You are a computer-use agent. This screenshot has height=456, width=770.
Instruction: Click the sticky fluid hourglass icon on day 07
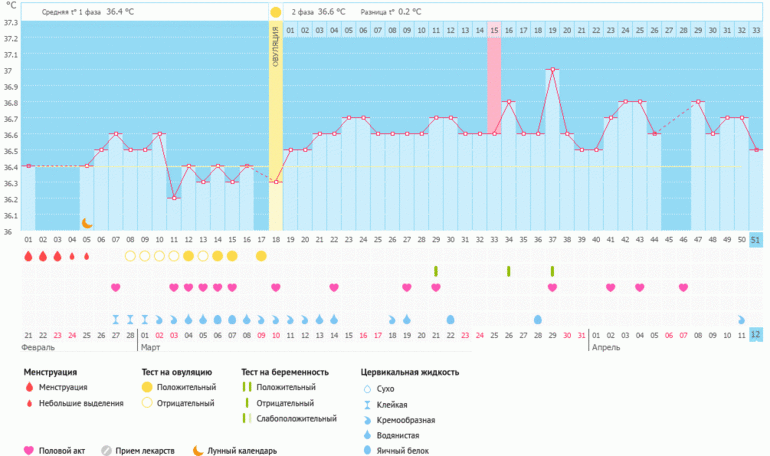(115, 319)
